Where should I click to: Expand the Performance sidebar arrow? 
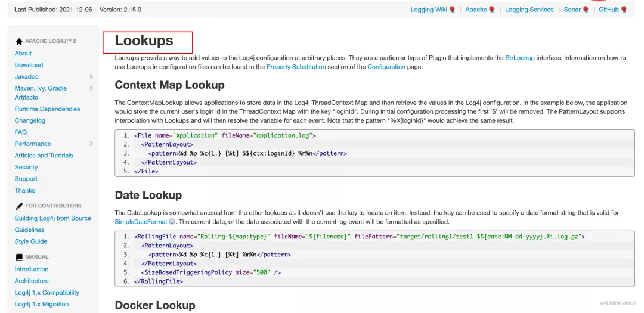[91, 144]
